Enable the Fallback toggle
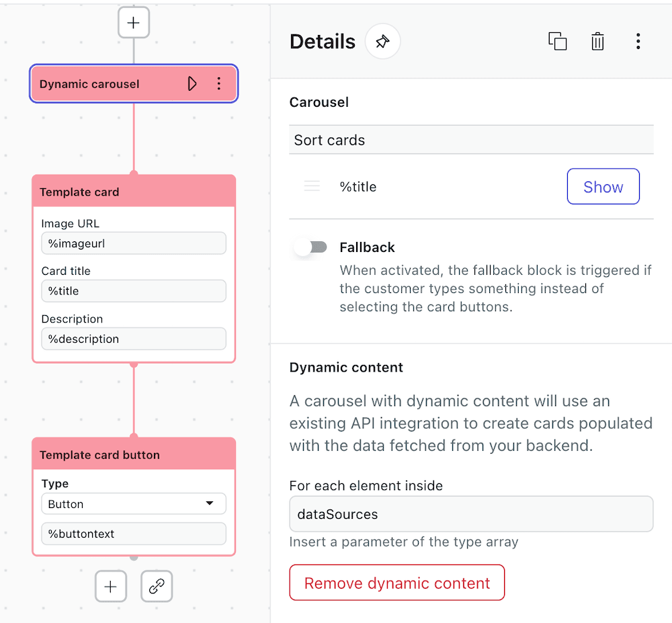This screenshot has width=672, height=623. [309, 247]
